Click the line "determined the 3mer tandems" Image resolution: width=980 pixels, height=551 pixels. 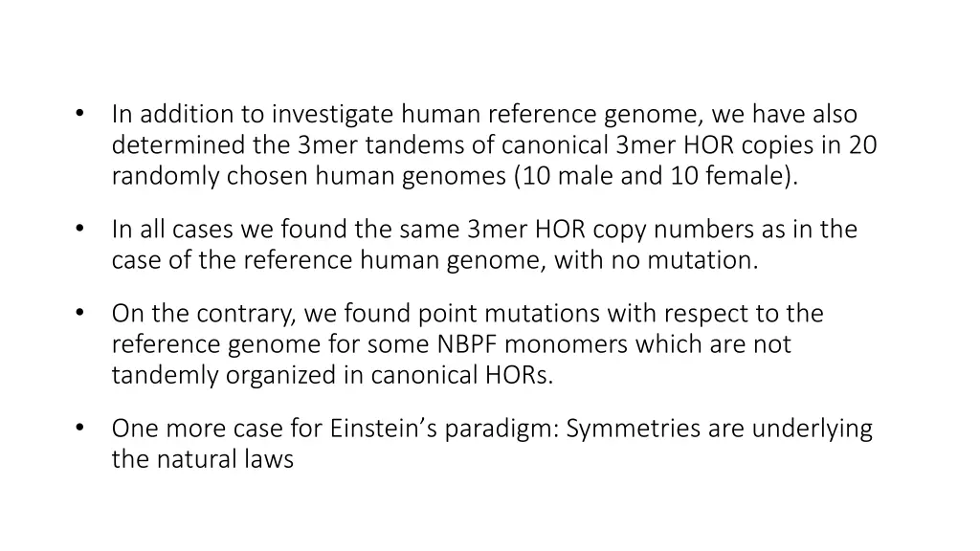[495, 145]
